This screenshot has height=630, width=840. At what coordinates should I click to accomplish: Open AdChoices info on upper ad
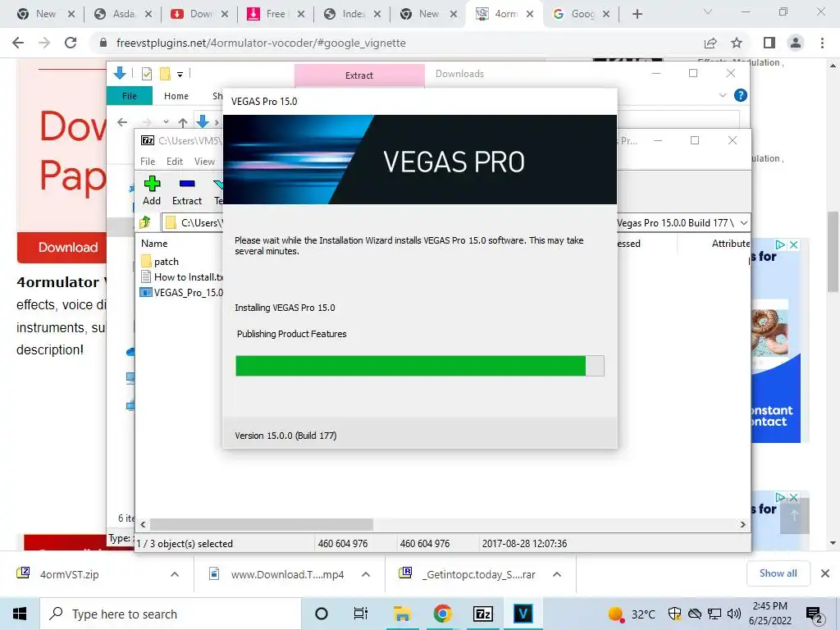[x=781, y=244]
